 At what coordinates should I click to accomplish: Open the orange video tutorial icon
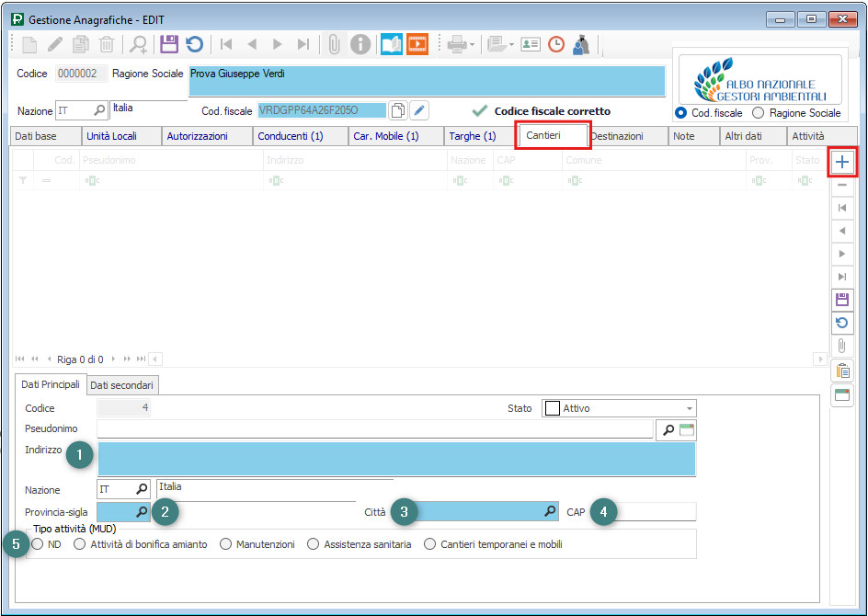[x=417, y=43]
